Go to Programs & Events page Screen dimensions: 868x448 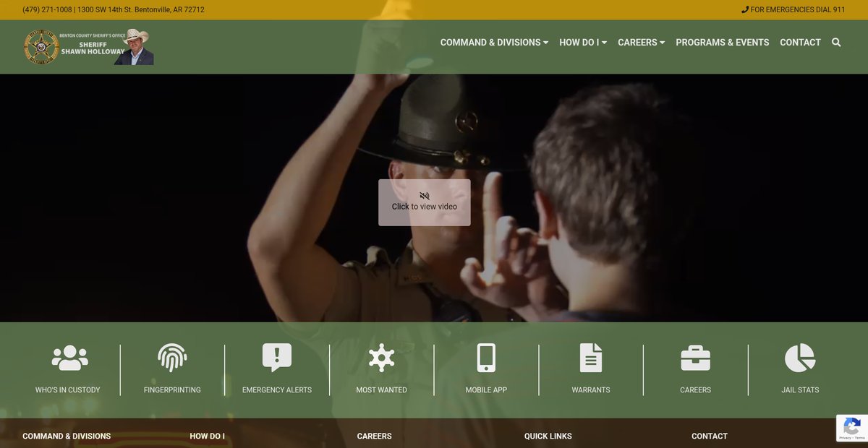point(722,43)
